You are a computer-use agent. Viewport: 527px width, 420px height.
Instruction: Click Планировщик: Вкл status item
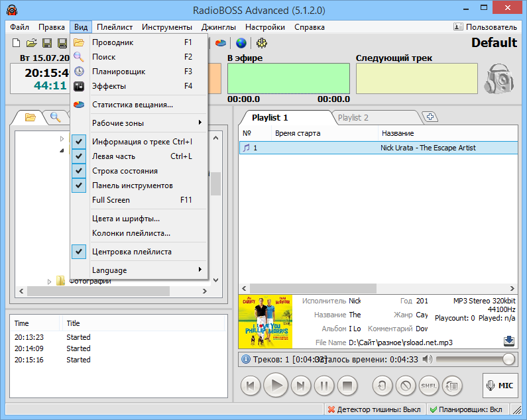467,409
